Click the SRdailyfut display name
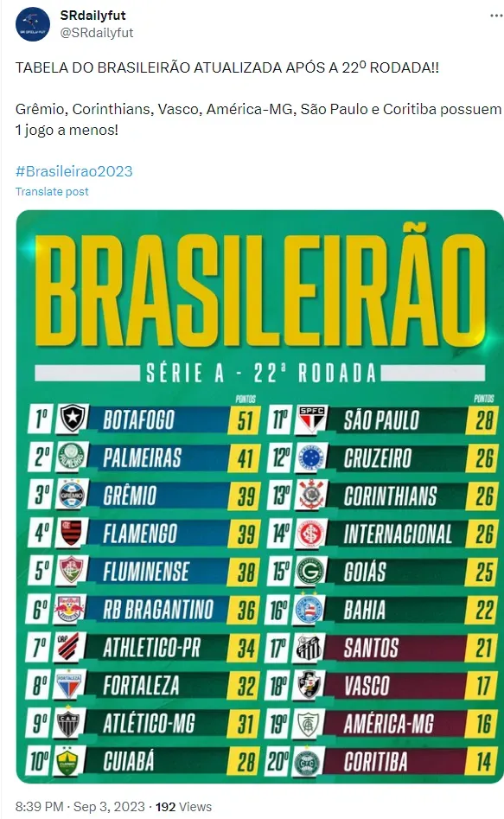Screen dimensions: 504x819 pyautogui.click(x=93, y=16)
